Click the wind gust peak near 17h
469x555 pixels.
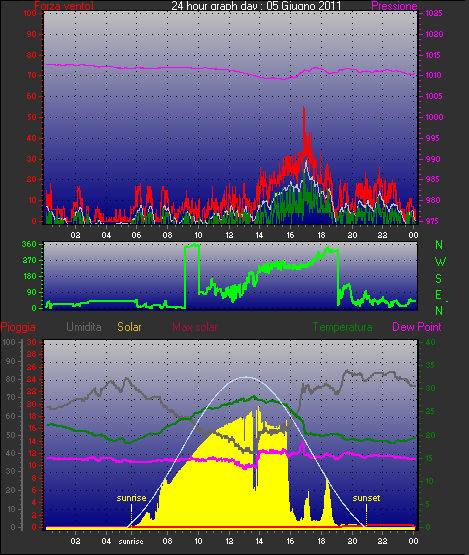coord(304,110)
